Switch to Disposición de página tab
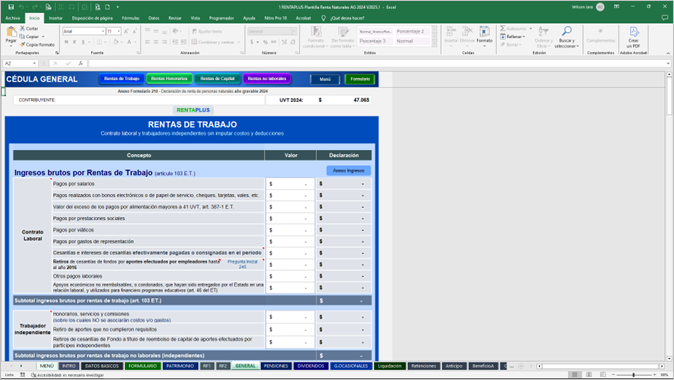674x380 pixels. tap(92, 18)
